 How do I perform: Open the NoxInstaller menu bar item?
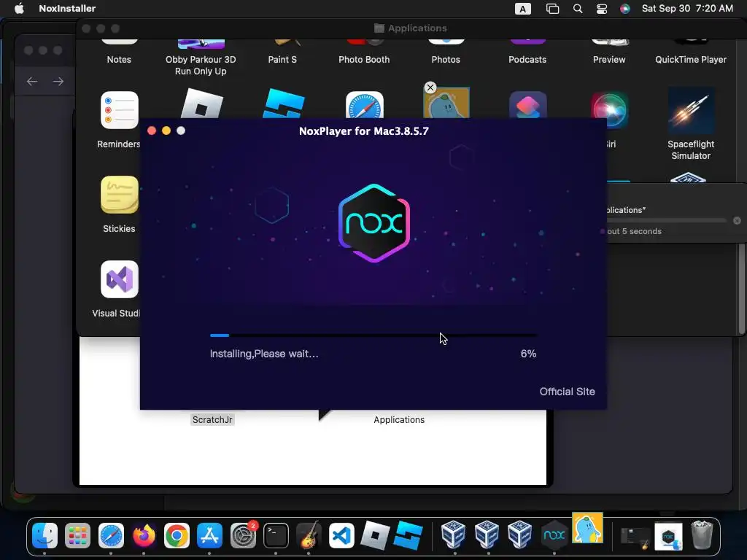[x=67, y=9]
